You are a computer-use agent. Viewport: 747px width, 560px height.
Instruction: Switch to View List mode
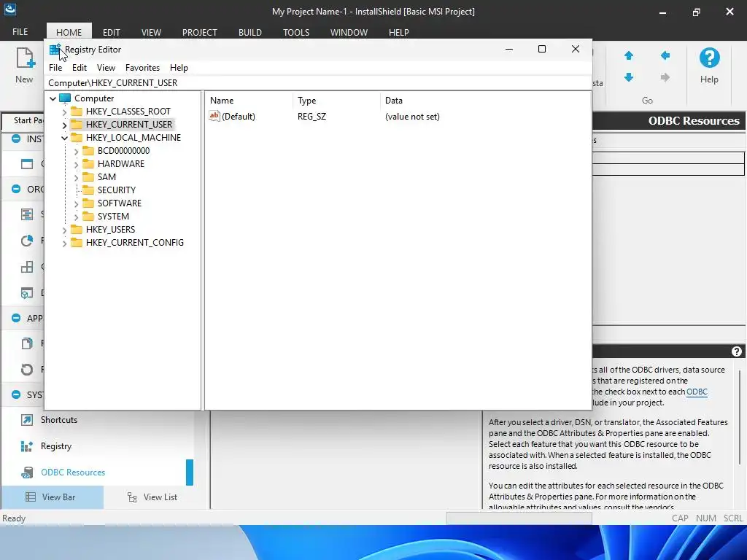[152, 497]
